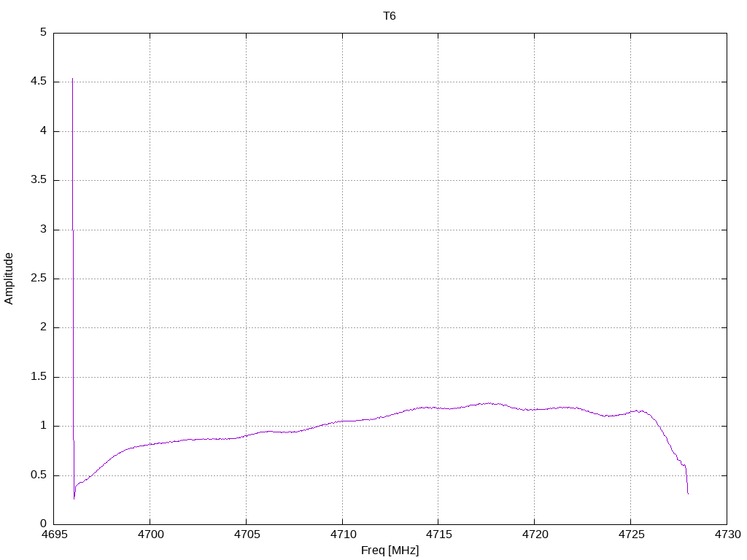Click y-axis tick label 2.5
The image size is (747, 560).
[x=39, y=278]
